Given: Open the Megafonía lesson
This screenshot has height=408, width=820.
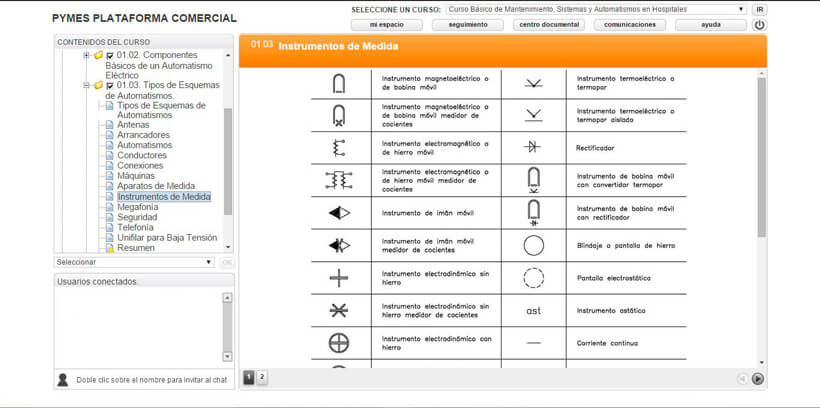Looking at the screenshot, I should point(138,207).
